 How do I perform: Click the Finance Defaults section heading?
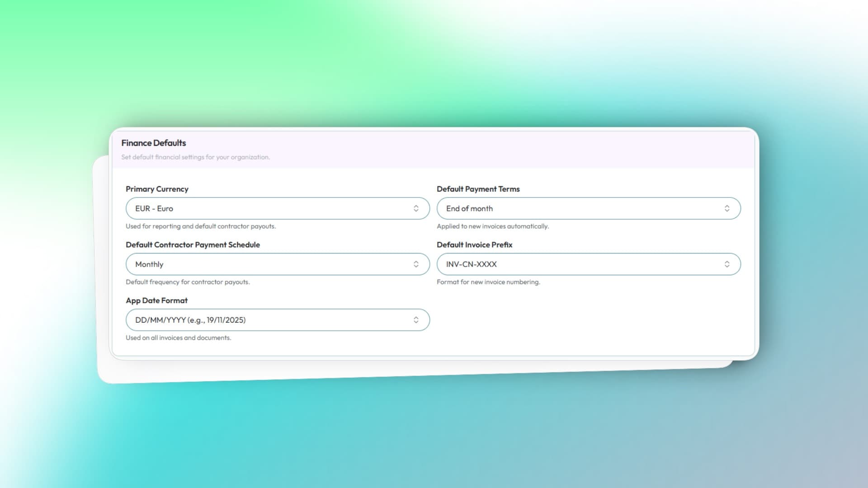click(x=154, y=143)
